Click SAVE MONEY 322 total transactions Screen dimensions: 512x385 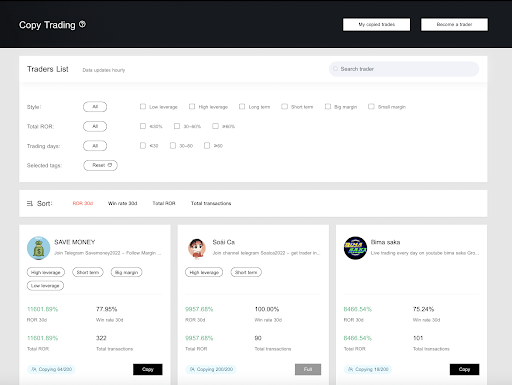[x=101, y=338]
